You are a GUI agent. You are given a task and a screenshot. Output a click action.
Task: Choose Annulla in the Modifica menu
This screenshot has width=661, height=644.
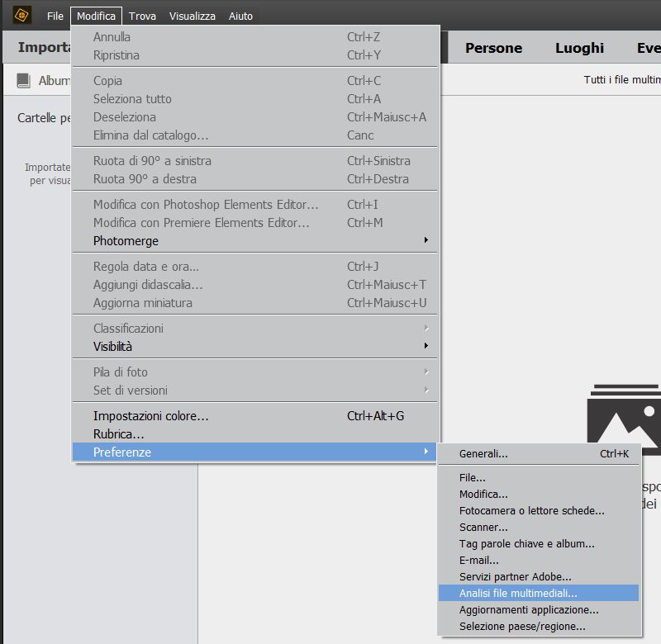pyautogui.click(x=255, y=37)
